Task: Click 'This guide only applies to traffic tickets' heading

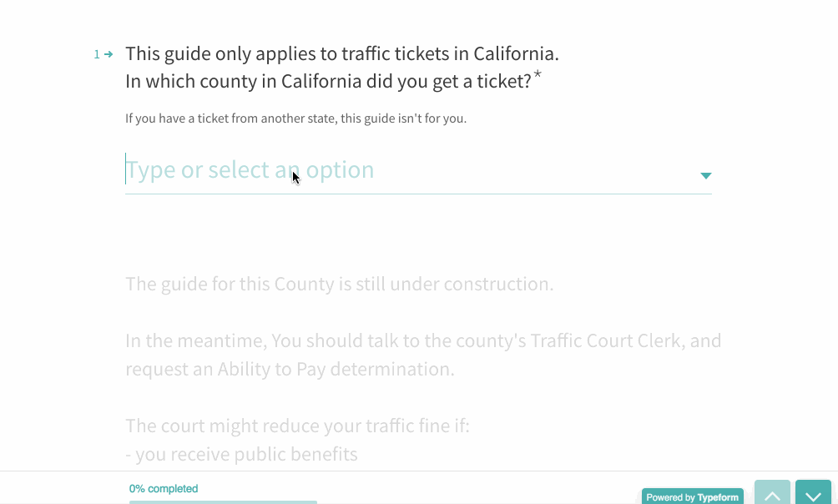Action: pos(341,54)
